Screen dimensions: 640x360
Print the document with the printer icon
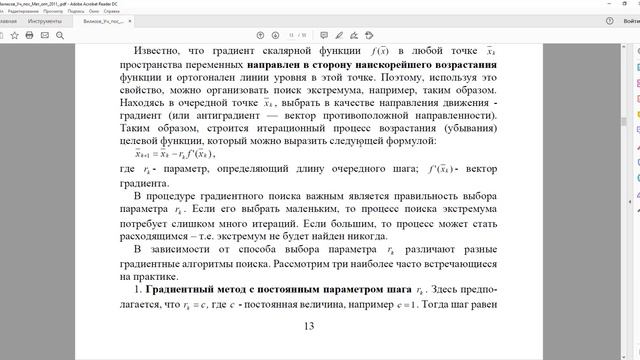[x=29, y=36]
